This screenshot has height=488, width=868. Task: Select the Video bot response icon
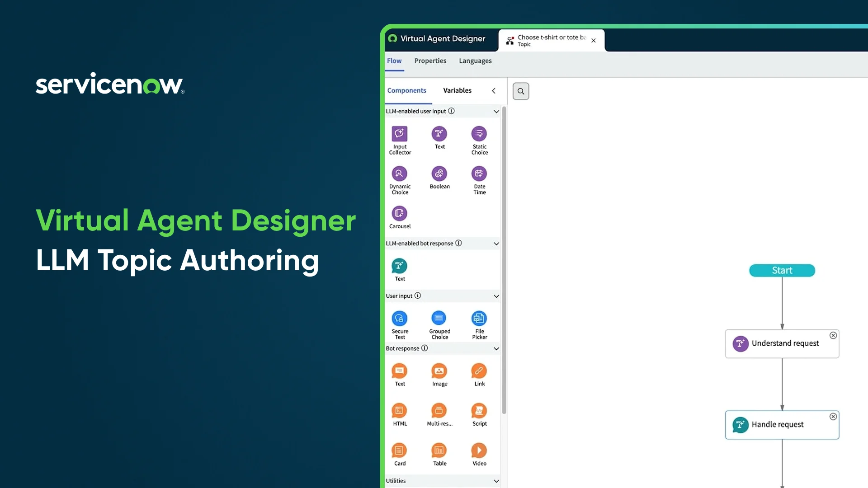pos(479,450)
